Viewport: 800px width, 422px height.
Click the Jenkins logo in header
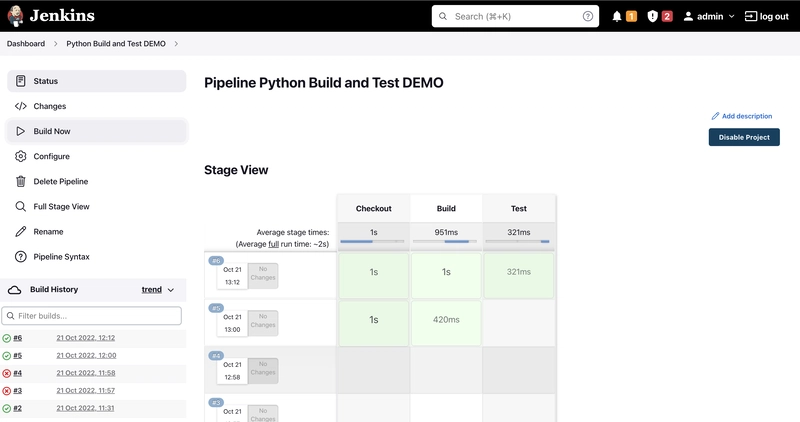pyautogui.click(x=16, y=16)
